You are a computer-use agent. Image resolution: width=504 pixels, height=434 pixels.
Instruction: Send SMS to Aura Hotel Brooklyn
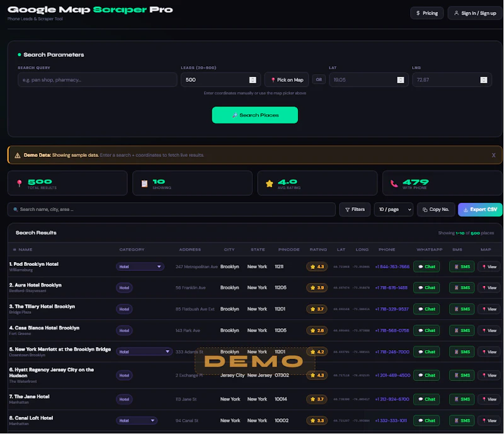pos(462,288)
